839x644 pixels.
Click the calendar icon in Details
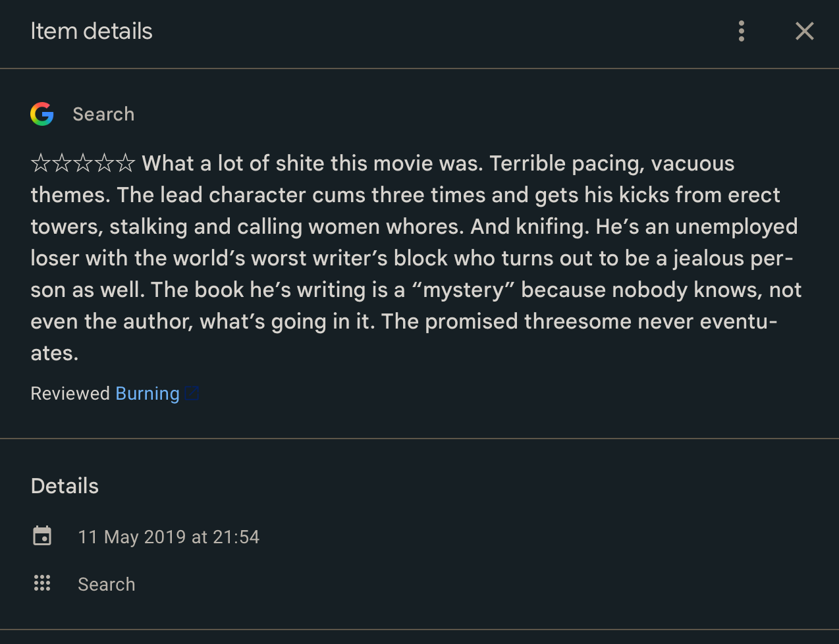(42, 536)
